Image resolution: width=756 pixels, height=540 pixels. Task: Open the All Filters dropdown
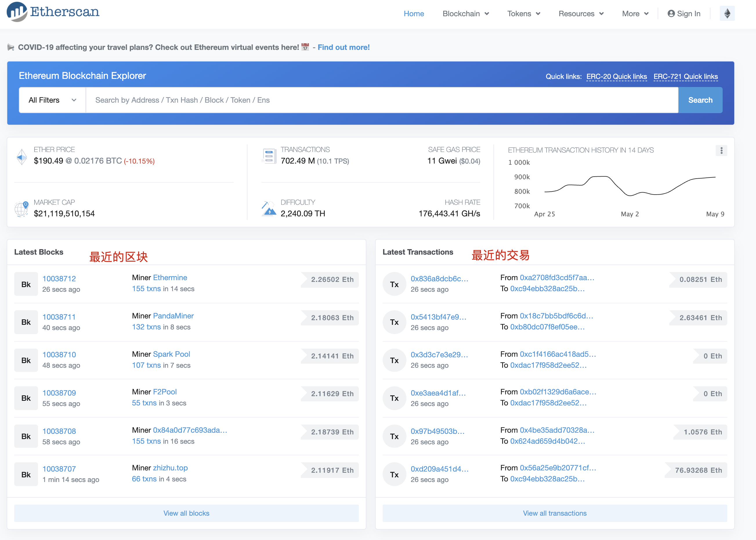coord(53,100)
